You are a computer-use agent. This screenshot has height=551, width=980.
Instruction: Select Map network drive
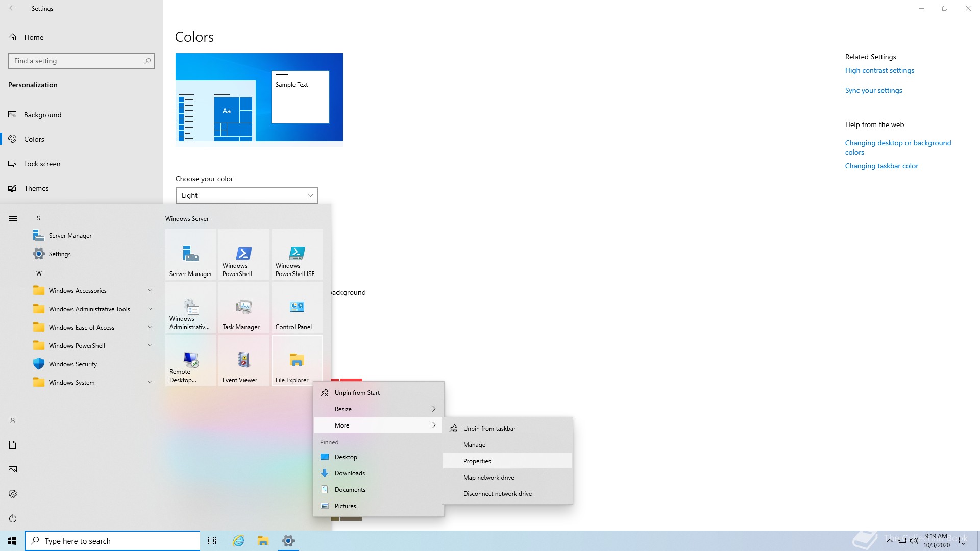click(507, 478)
